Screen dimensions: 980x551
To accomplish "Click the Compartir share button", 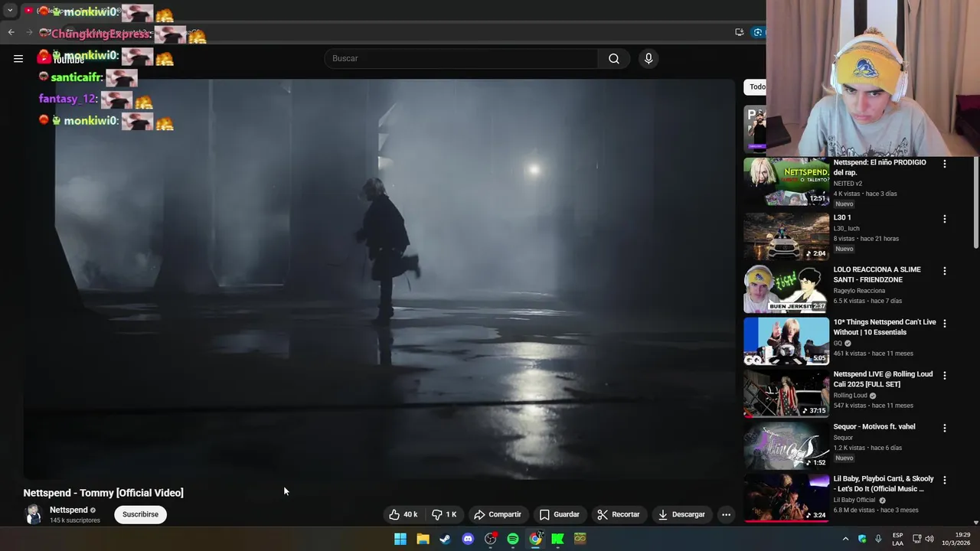I will pos(498,514).
